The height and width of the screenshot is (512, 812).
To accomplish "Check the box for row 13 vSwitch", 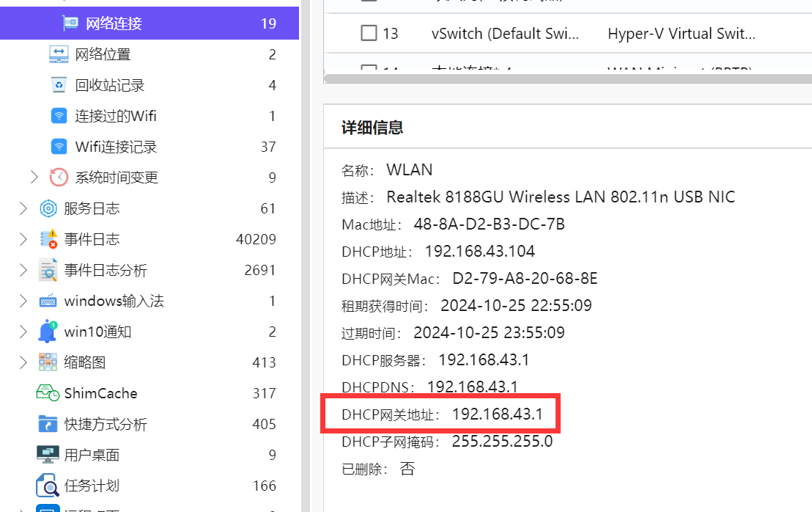I will pyautogui.click(x=369, y=33).
